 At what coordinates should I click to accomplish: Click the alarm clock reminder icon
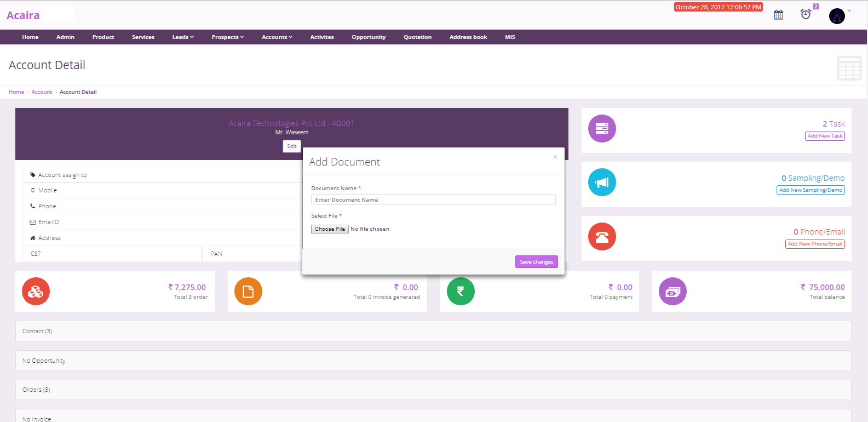click(x=806, y=14)
